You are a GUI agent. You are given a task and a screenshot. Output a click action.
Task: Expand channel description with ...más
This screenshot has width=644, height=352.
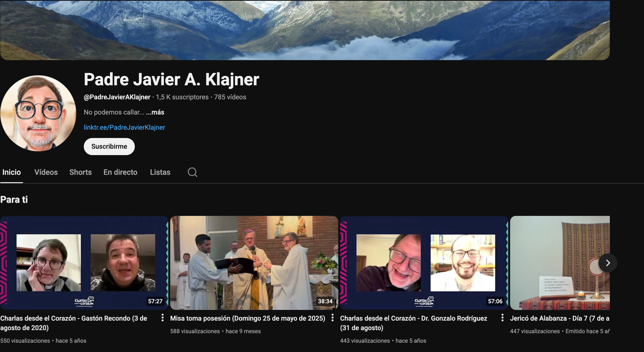pyautogui.click(x=155, y=112)
